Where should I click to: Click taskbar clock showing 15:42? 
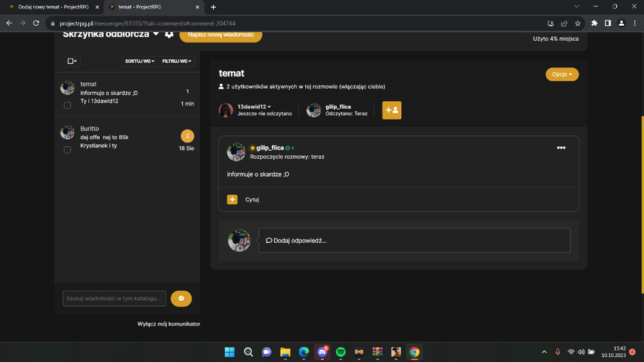tap(614, 352)
